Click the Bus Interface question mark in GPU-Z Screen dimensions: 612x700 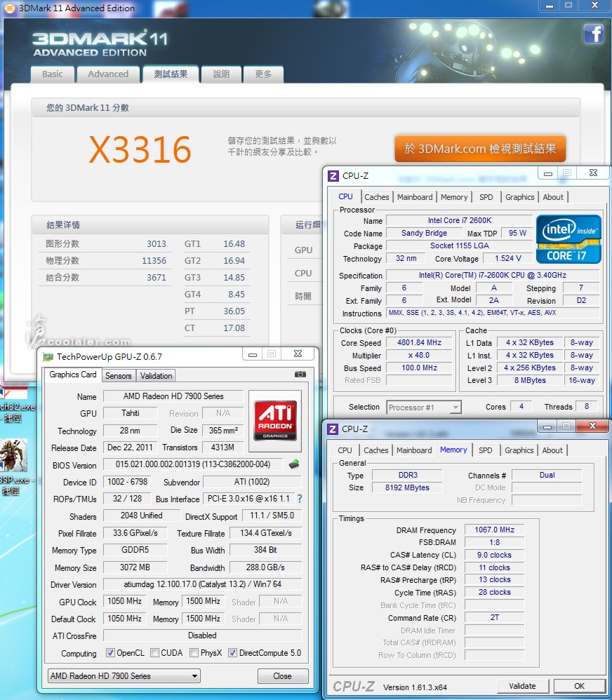point(300,499)
